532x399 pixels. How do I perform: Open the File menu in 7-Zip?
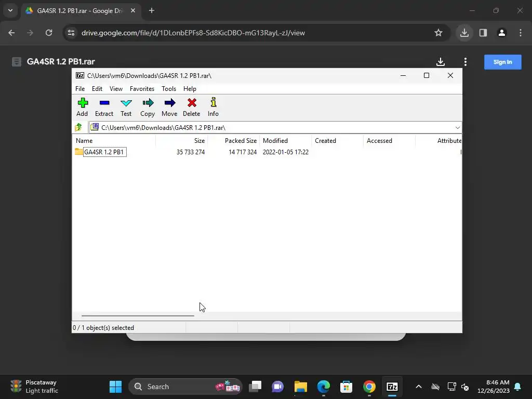[x=80, y=88]
